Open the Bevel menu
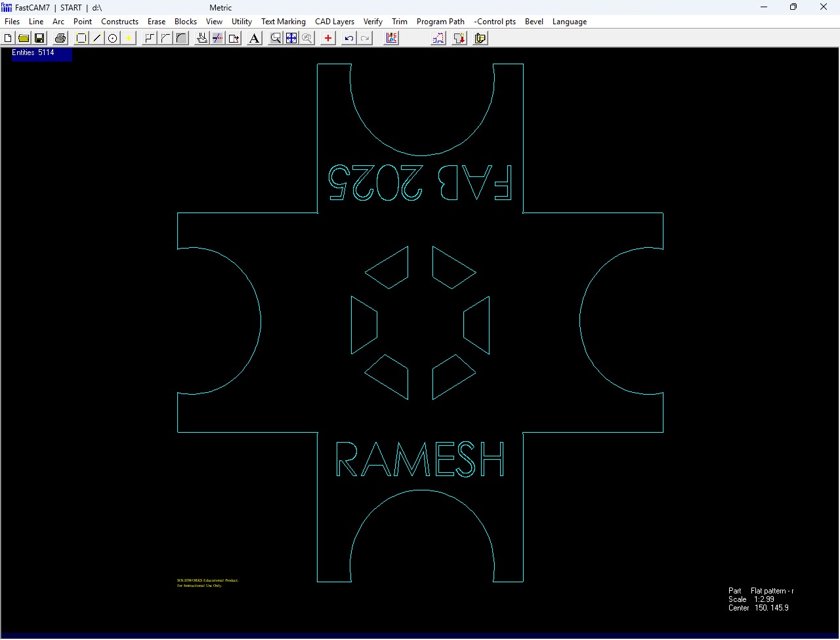Screen dimensions: 840x640 534,22
